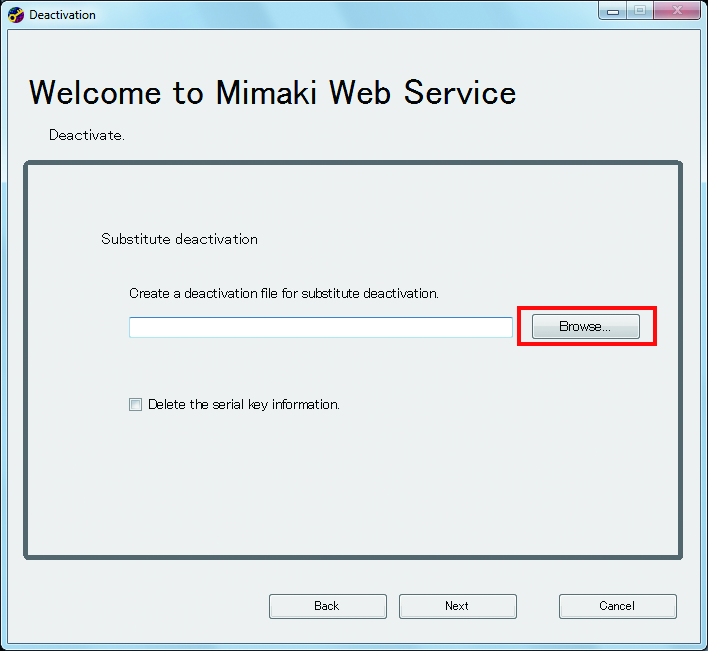The width and height of the screenshot is (708, 651).
Task: Proceed with the Next button
Action: coord(457,606)
